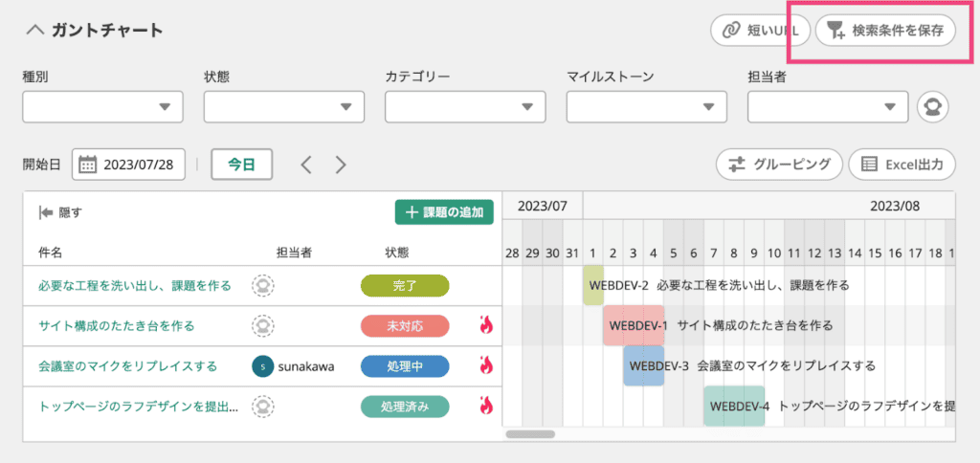
Task: Export chart using Excel出力 button
Action: [902, 164]
